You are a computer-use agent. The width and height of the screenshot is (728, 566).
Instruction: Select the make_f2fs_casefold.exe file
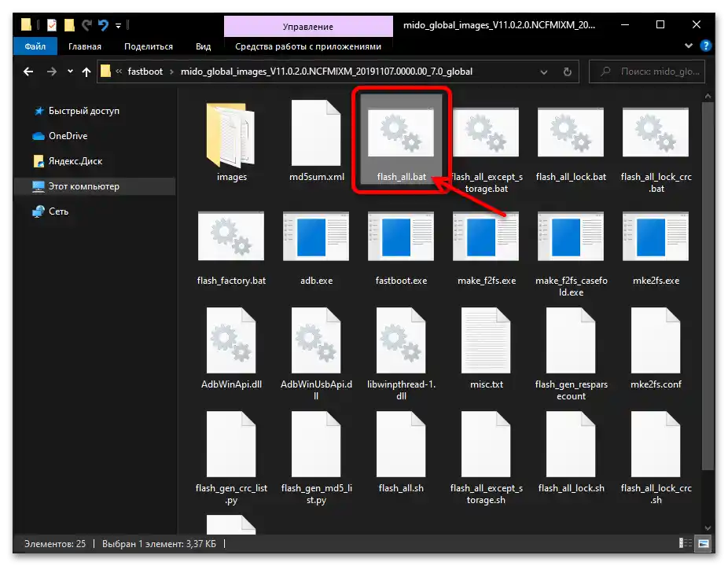pos(571,253)
